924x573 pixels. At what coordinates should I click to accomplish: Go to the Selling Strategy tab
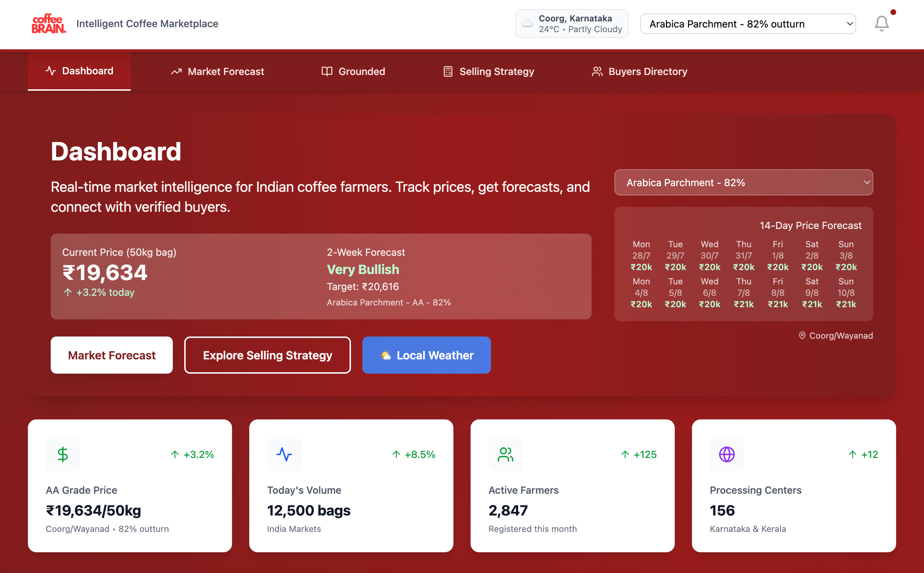coord(488,71)
